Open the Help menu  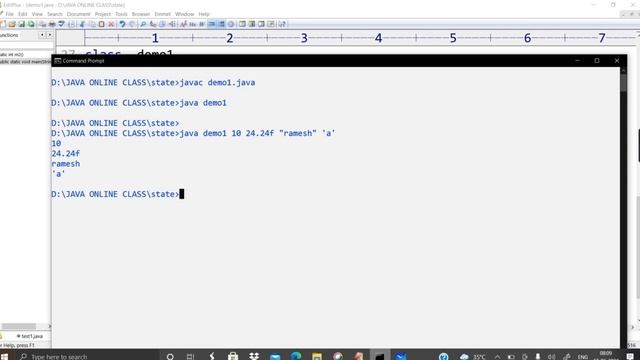click(x=204, y=14)
